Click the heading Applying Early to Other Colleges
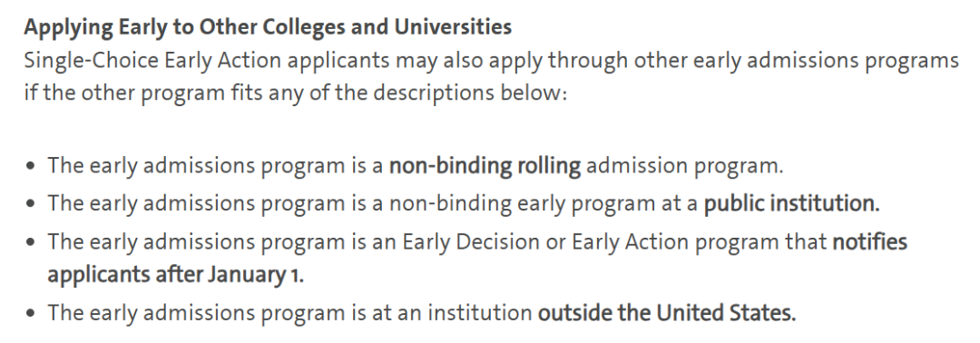 268,27
